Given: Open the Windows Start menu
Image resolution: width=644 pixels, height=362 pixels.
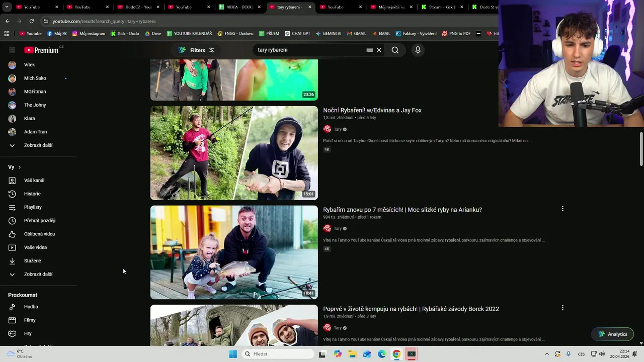Looking at the screenshot, I should click(x=233, y=354).
